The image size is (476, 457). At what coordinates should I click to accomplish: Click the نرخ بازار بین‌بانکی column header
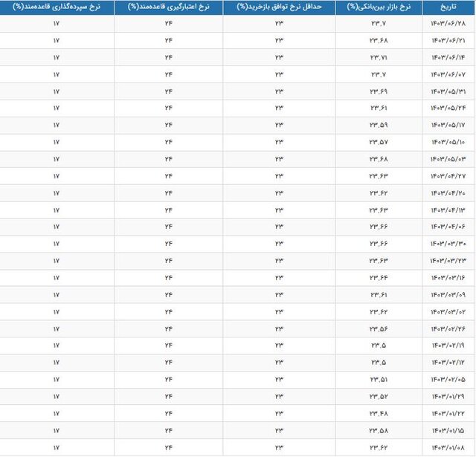(379, 7)
